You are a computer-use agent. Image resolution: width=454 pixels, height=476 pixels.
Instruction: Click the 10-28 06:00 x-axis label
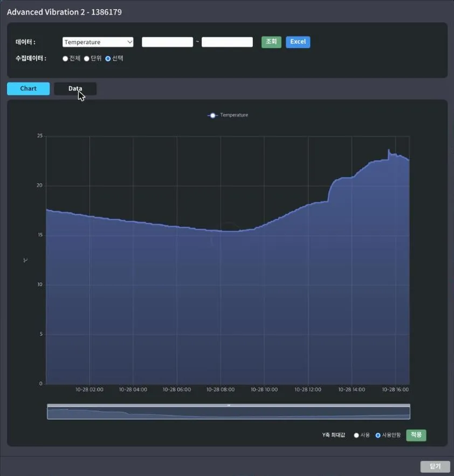coord(177,390)
